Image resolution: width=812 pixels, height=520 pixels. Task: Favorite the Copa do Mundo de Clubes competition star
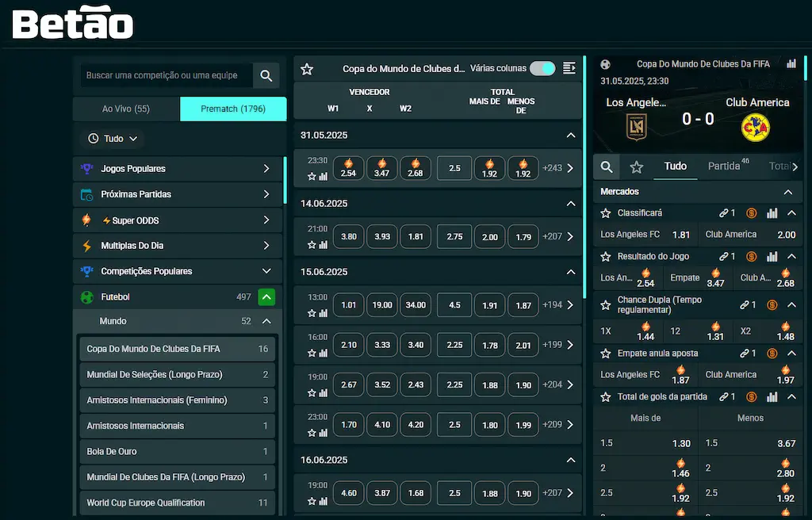[307, 69]
